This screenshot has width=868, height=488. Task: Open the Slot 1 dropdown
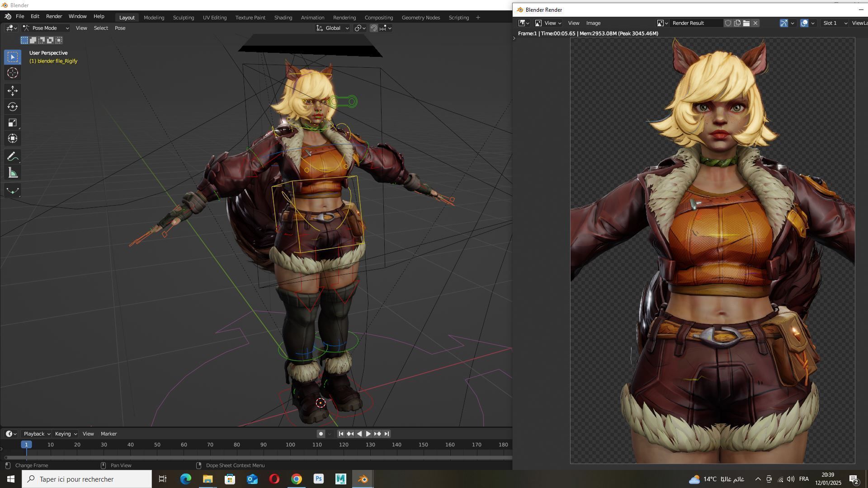coord(835,23)
